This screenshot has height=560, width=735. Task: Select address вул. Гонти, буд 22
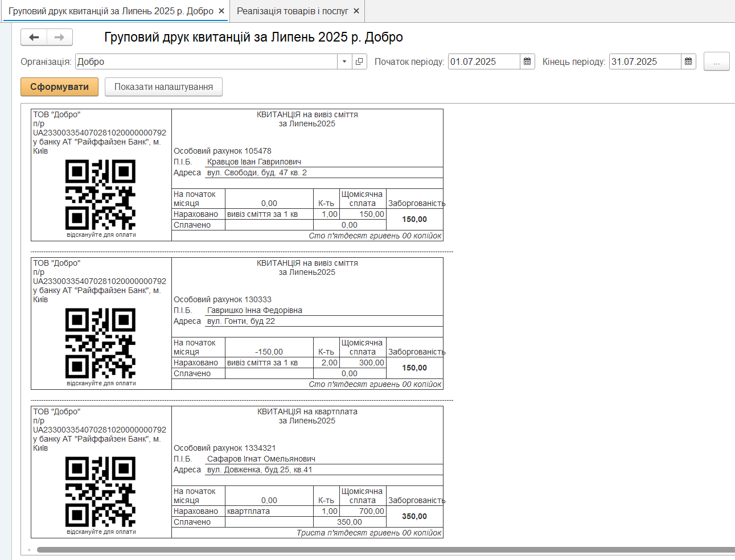click(x=241, y=321)
